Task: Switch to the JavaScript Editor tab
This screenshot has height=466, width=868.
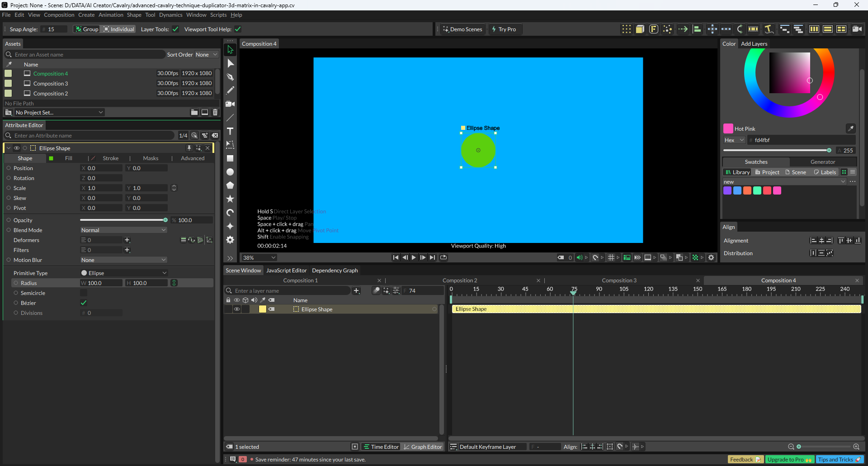Action: tap(286, 271)
